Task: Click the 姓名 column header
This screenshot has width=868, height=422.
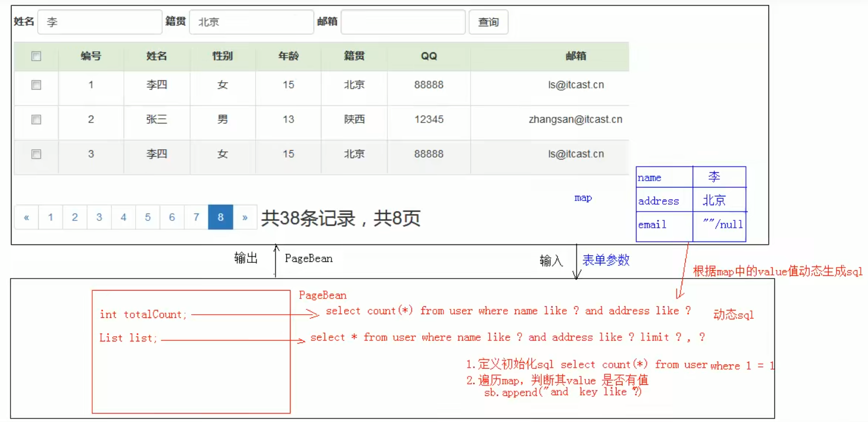Action: tap(157, 56)
